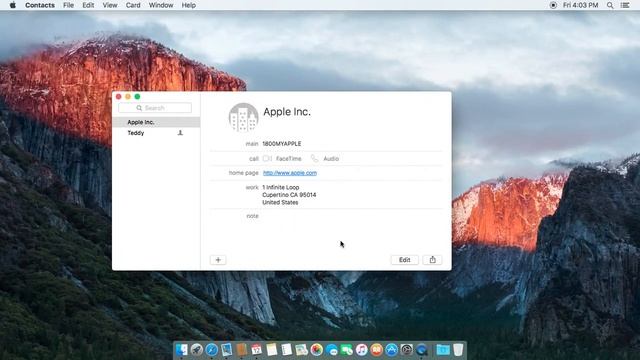Click the Edit button on the contact card
The width and height of the screenshot is (640, 360).
[x=404, y=260]
